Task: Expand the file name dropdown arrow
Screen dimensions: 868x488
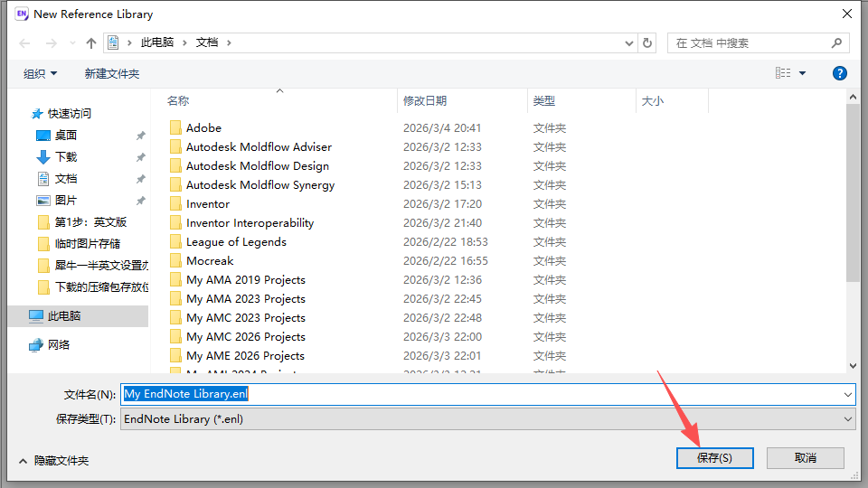Action: point(847,395)
